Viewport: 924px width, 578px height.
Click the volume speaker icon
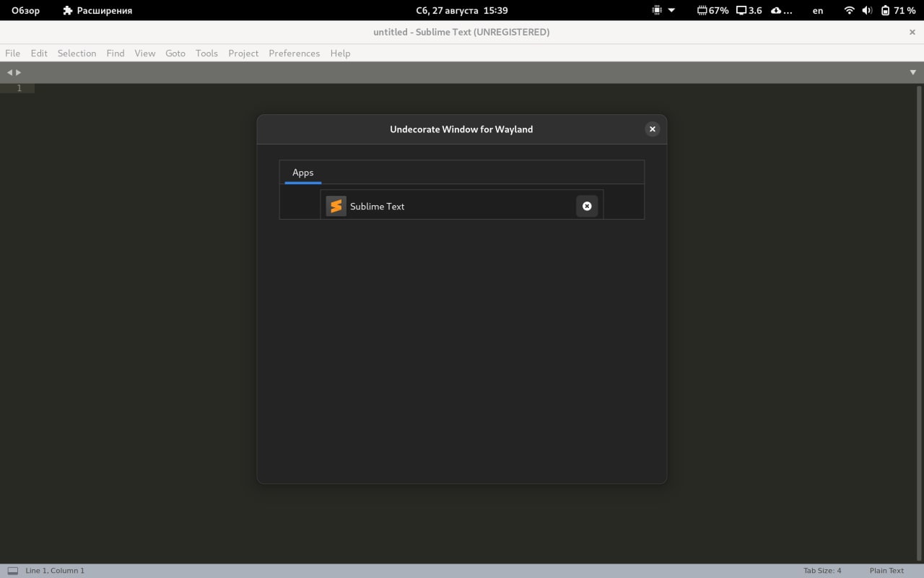[x=867, y=10]
